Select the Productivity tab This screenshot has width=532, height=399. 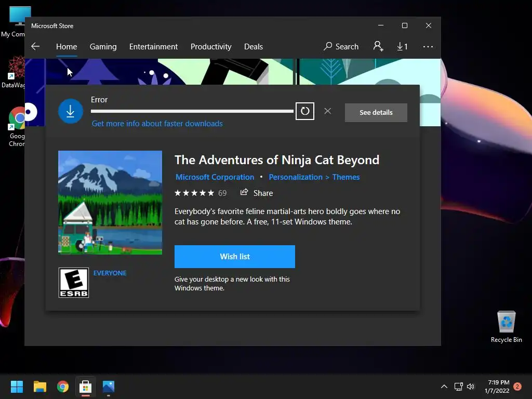point(211,46)
